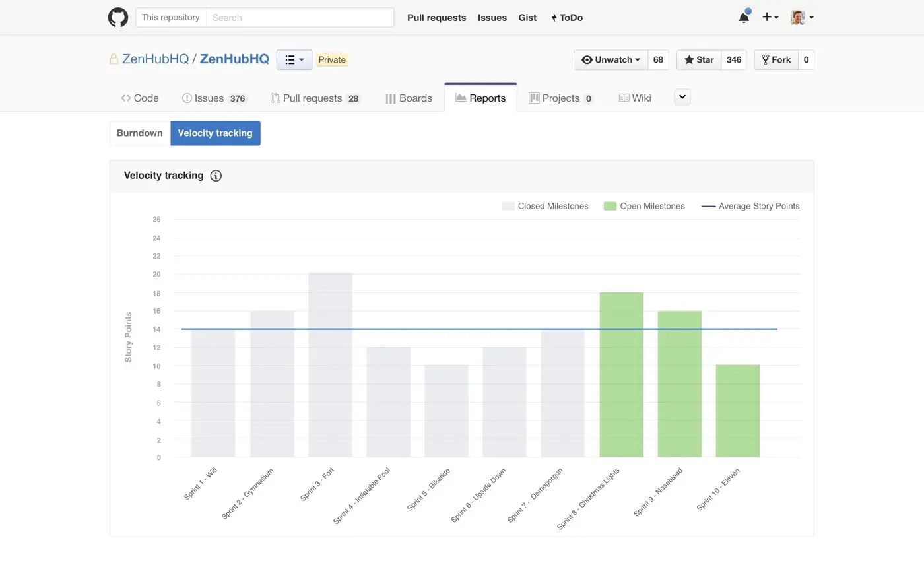Select the Velocity tracking report button
This screenshot has height=561, width=924.
(x=215, y=133)
